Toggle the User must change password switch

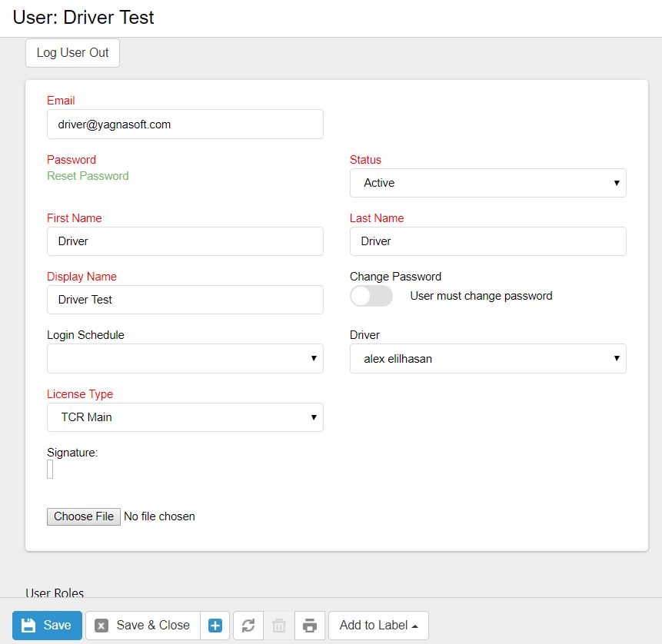click(371, 297)
